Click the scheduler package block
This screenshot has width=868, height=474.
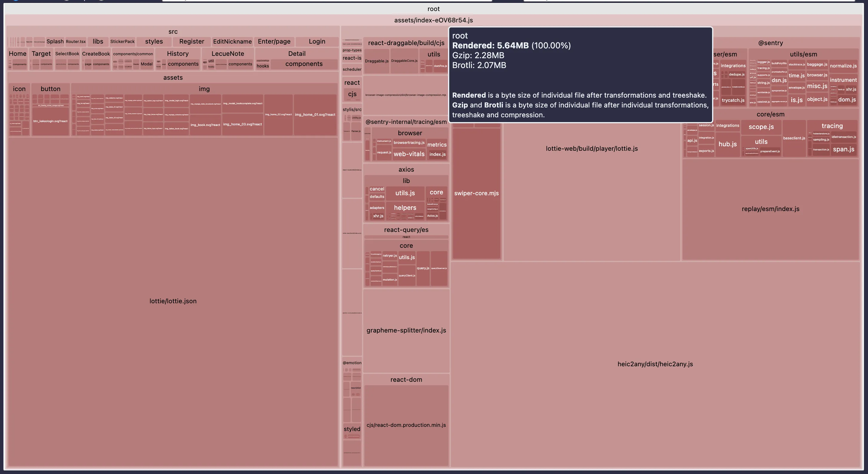[352, 69]
